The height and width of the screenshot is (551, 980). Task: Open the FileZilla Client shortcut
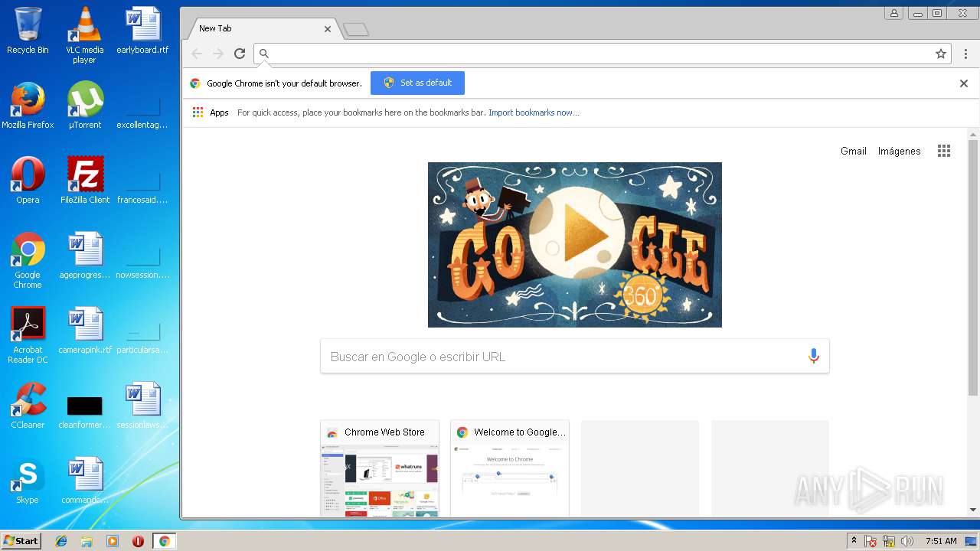(85, 181)
